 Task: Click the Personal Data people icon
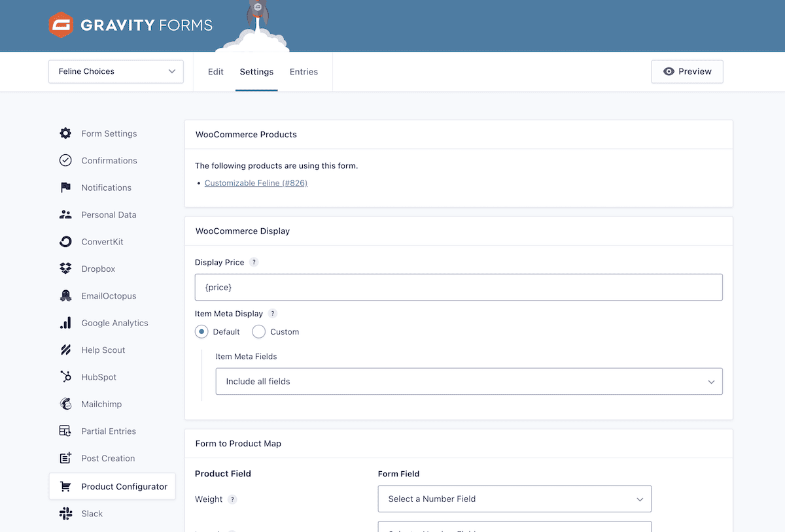pos(65,214)
